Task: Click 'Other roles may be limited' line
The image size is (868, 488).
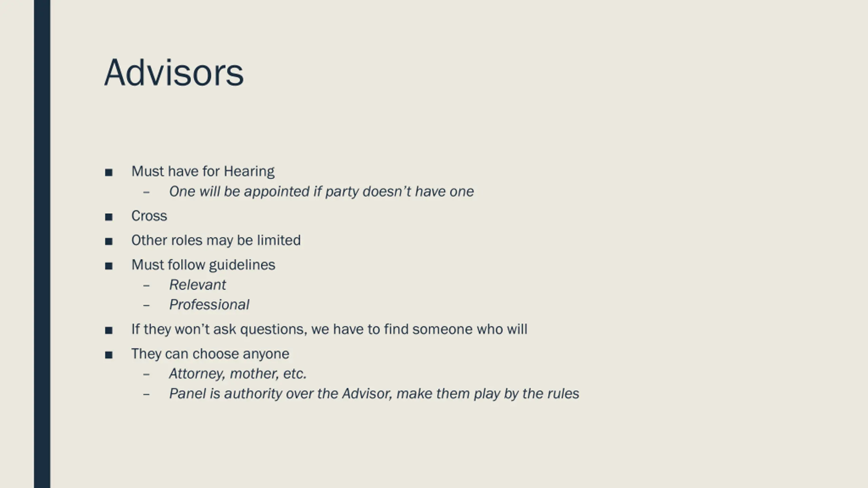Action: click(x=216, y=240)
